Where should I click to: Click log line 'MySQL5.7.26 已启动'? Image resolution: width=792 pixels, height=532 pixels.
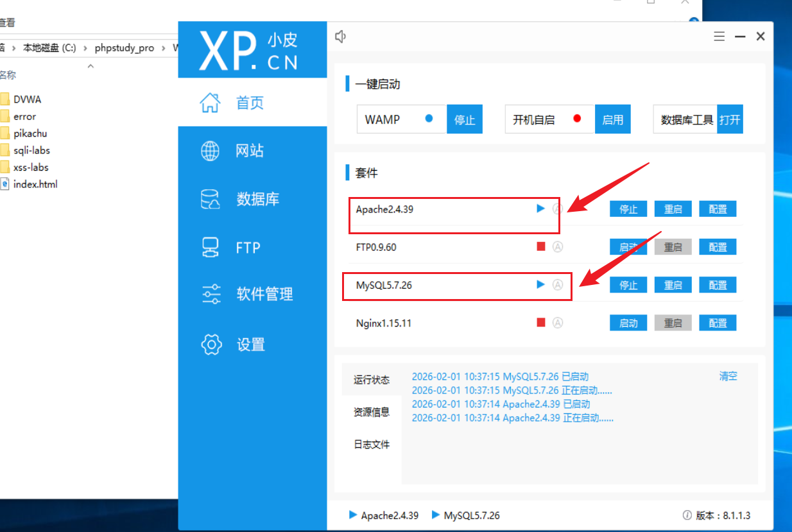coord(500,377)
